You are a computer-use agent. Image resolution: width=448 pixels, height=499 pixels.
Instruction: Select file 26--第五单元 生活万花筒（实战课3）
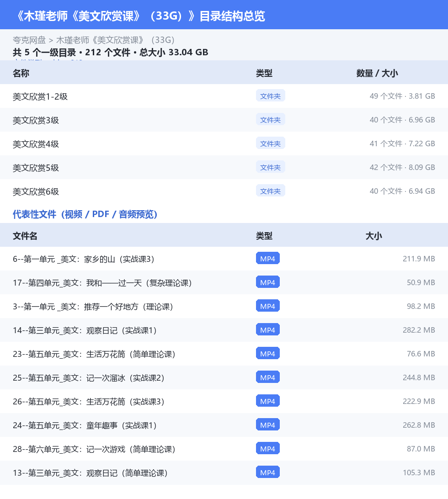point(89,402)
